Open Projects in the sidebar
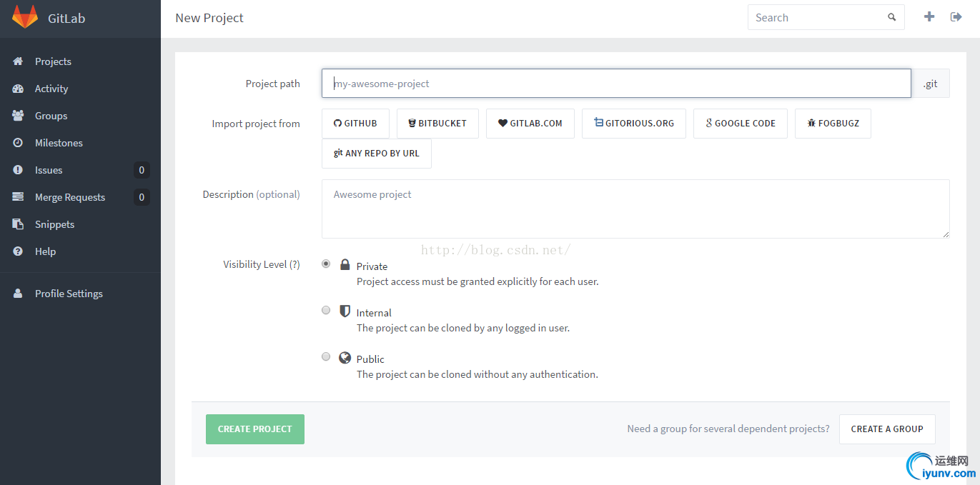980x485 pixels. (x=80, y=61)
